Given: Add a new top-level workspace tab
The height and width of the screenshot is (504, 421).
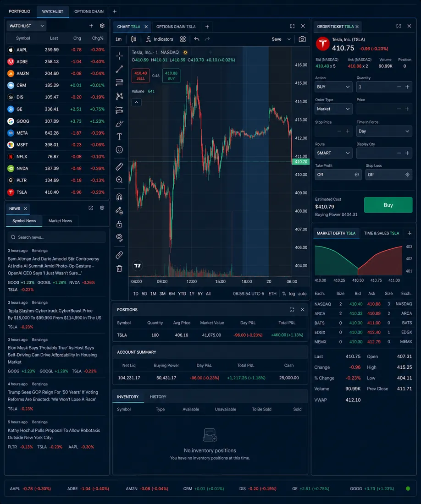Looking at the screenshot, I should 115,11.
